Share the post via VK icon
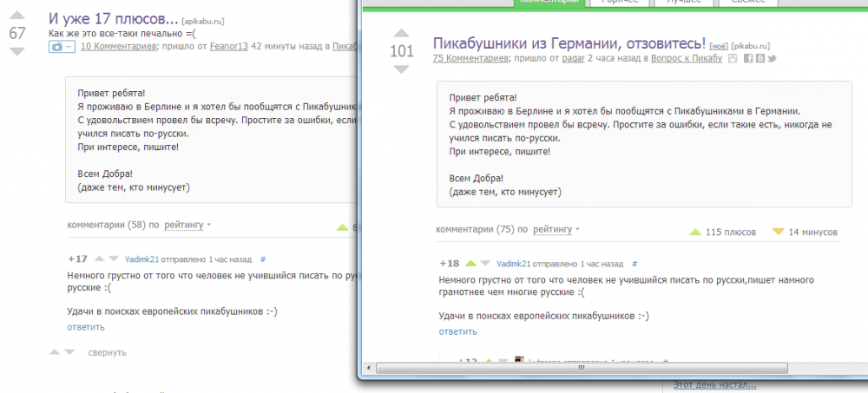Screen dimensions: 868x393 tap(759, 58)
